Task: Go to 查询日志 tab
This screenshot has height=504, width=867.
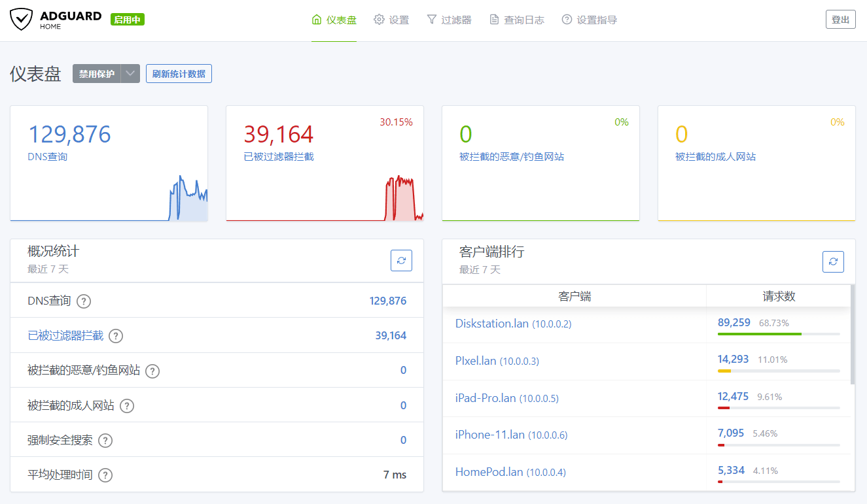Action: tap(517, 20)
